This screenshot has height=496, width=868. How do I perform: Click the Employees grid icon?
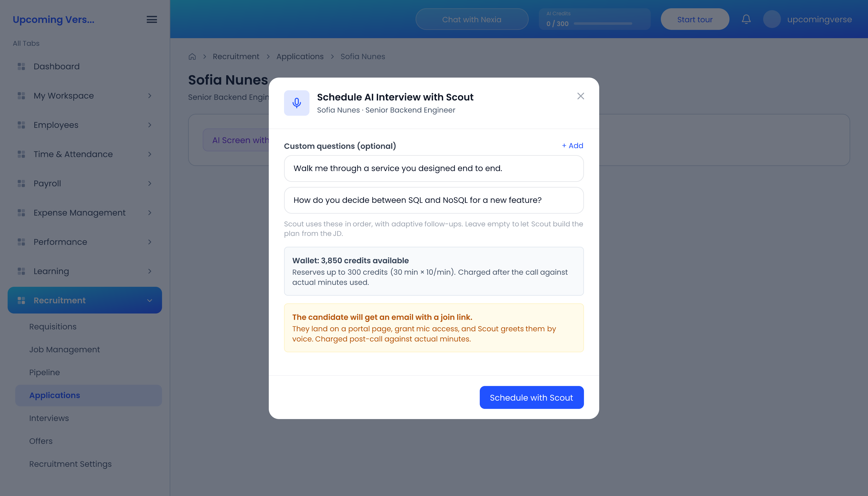21,125
